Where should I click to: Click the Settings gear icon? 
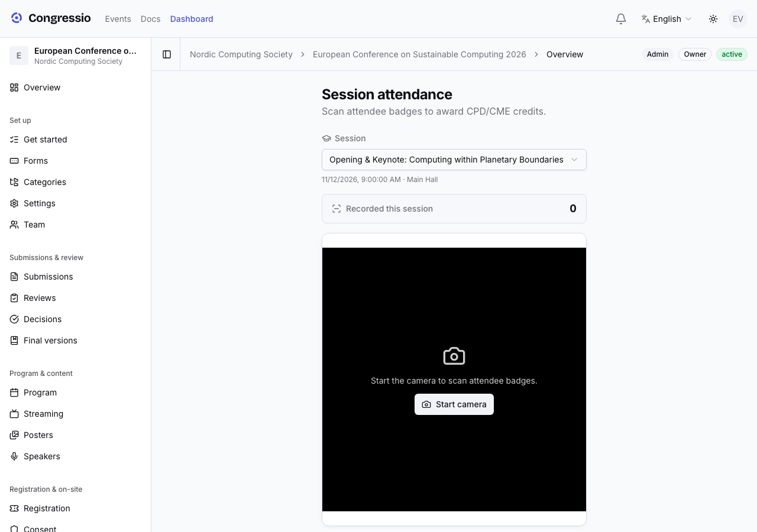point(14,203)
